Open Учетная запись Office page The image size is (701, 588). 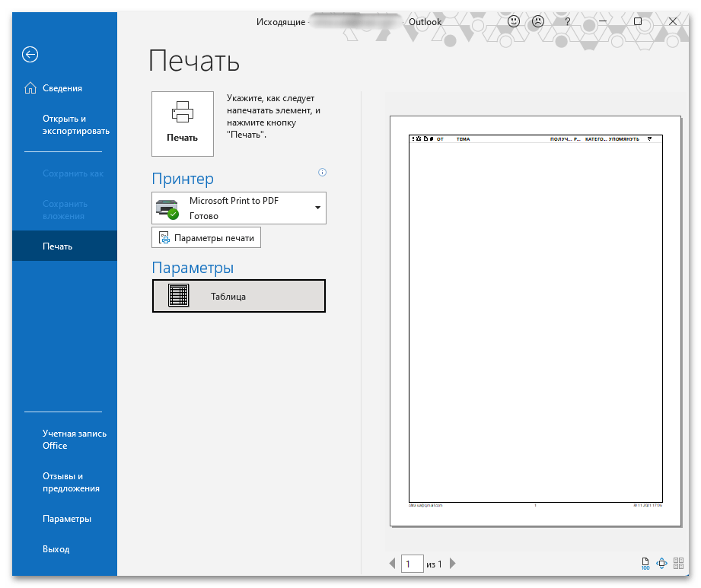74,440
